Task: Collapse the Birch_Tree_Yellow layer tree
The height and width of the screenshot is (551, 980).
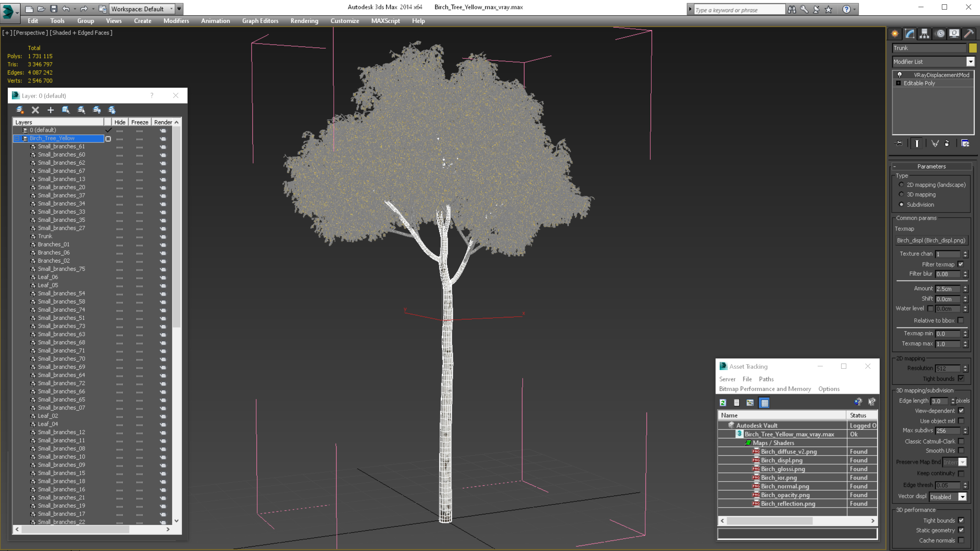Action: (17, 138)
